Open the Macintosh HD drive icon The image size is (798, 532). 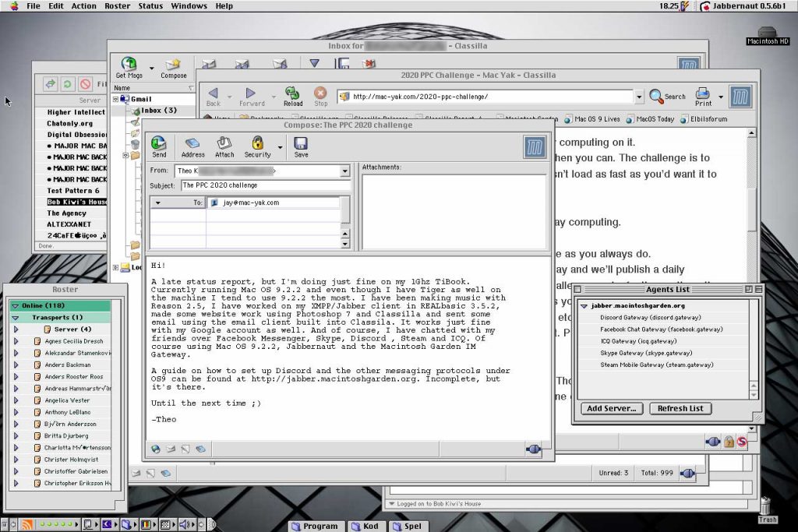pos(767,36)
